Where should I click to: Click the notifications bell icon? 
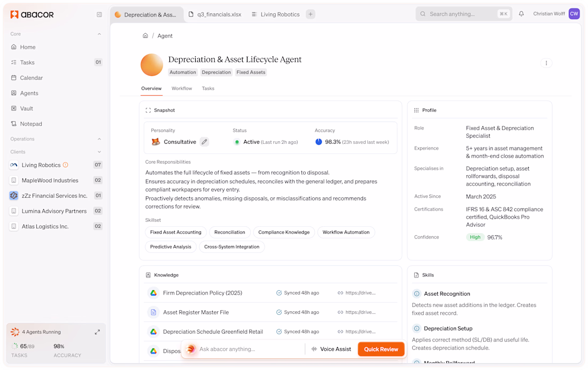click(521, 14)
